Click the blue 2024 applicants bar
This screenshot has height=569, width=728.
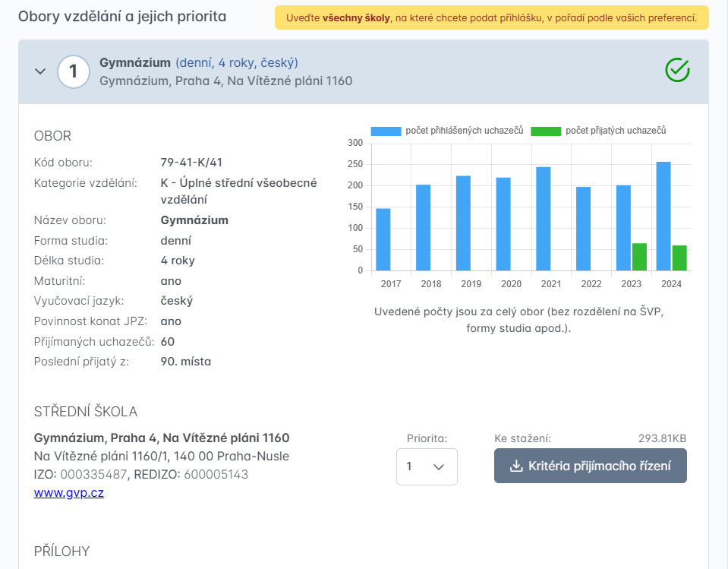[x=663, y=217]
